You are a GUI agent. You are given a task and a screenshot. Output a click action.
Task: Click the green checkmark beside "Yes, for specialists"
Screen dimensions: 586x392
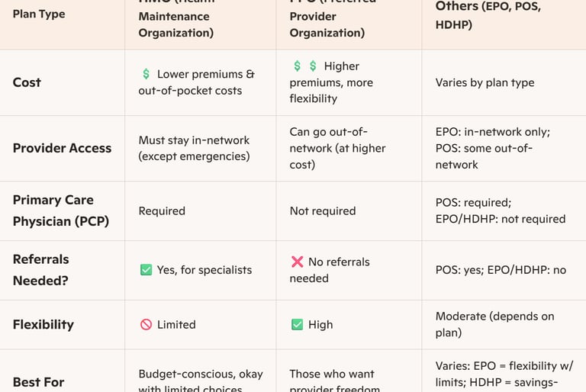[x=146, y=269]
